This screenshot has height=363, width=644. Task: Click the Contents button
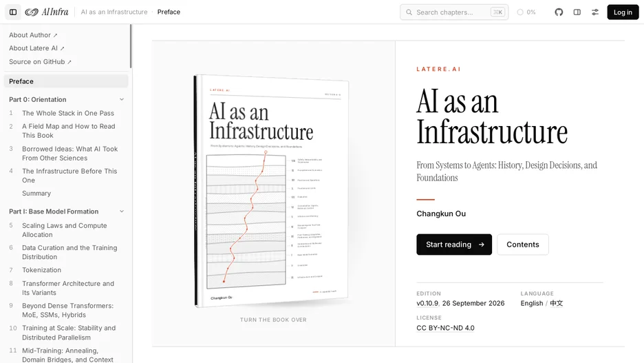(522, 245)
